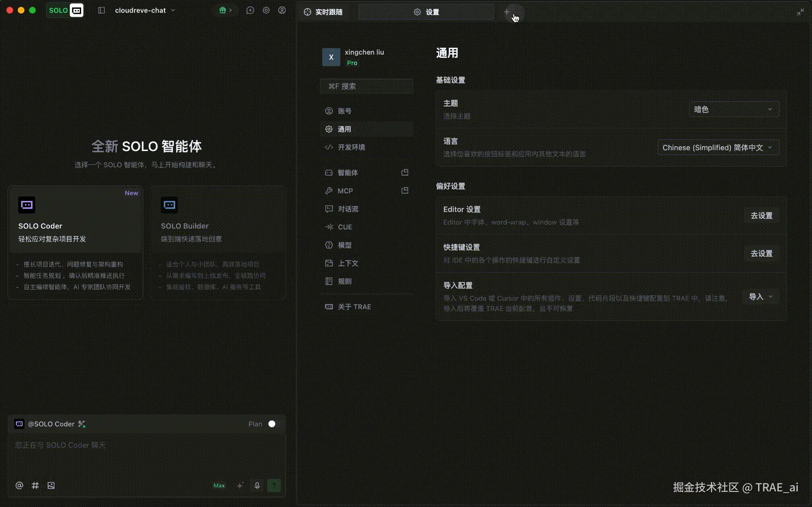Expand the 导入 import dropdown
812x507 pixels.
[x=761, y=297]
